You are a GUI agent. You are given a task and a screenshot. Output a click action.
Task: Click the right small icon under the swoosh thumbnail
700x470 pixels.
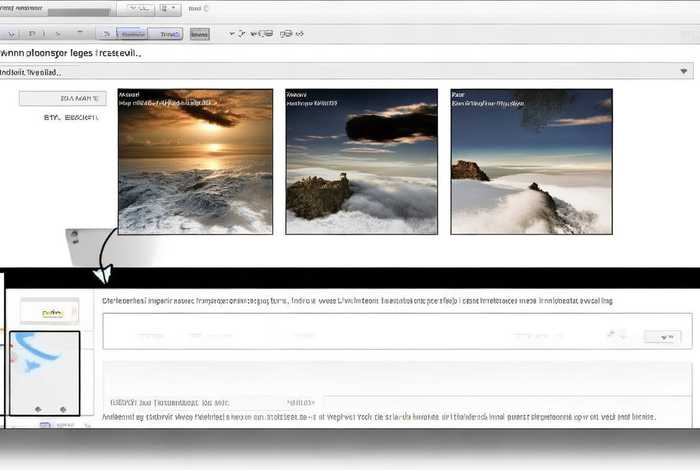pos(64,408)
